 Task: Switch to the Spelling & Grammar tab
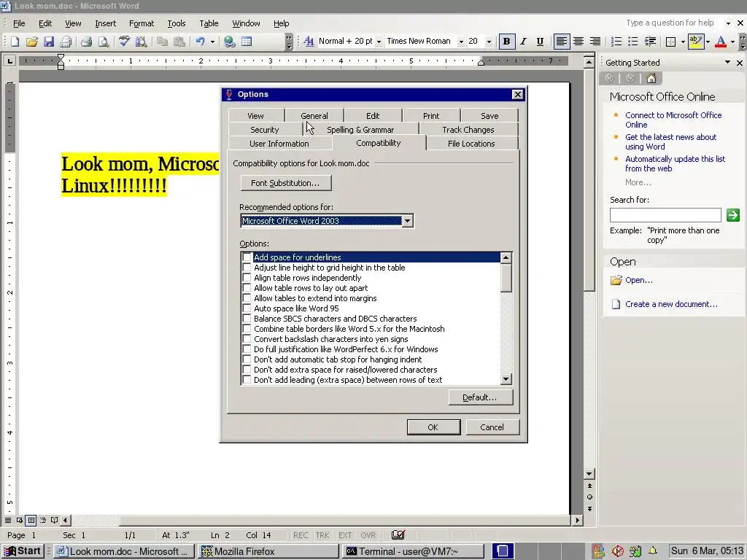pos(360,130)
